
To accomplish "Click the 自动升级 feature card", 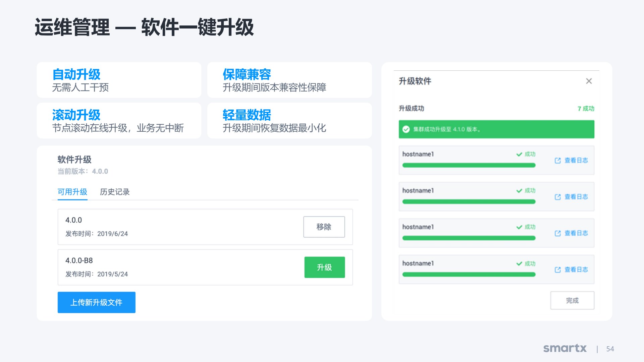I will pos(119,80).
